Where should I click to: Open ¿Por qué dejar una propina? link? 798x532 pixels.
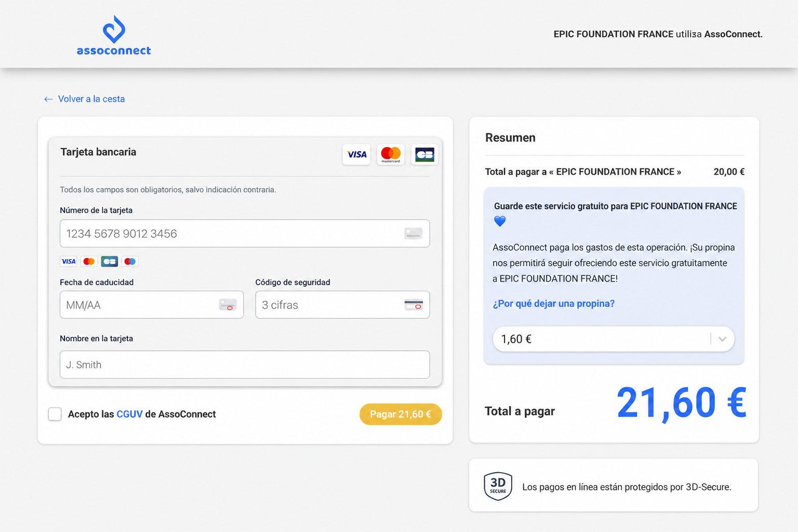click(554, 303)
